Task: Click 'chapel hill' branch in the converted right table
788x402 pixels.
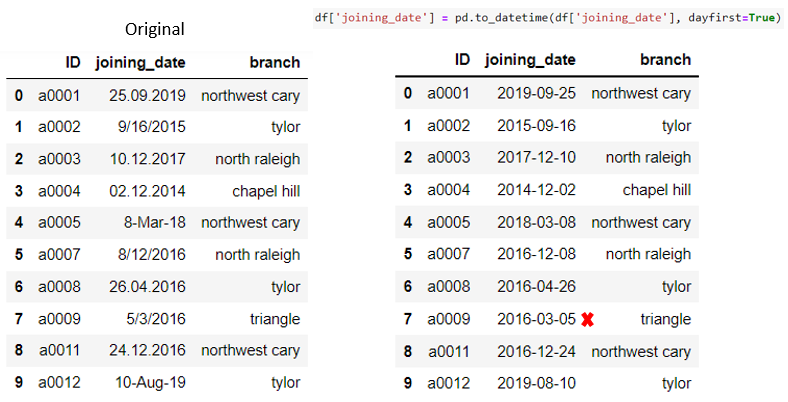Action: click(x=657, y=189)
